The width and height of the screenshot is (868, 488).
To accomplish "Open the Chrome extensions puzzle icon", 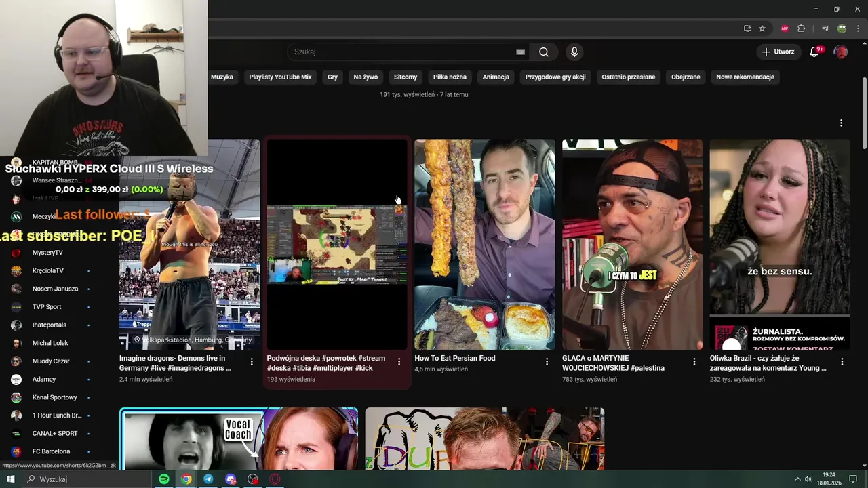I will (x=801, y=28).
